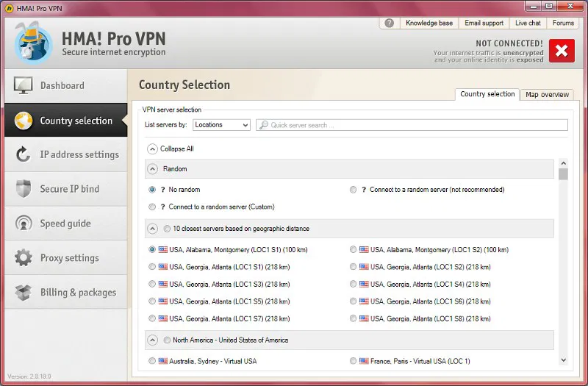Image resolution: width=588 pixels, height=386 pixels.
Task: Choose USA, Georgia, Atlanta (LOC1 S3) server
Action: [x=152, y=284]
